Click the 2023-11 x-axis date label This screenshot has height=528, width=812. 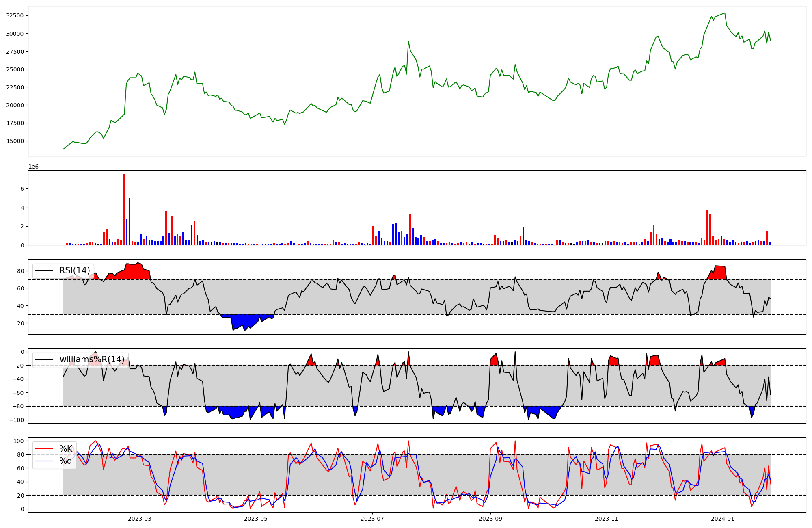point(607,519)
